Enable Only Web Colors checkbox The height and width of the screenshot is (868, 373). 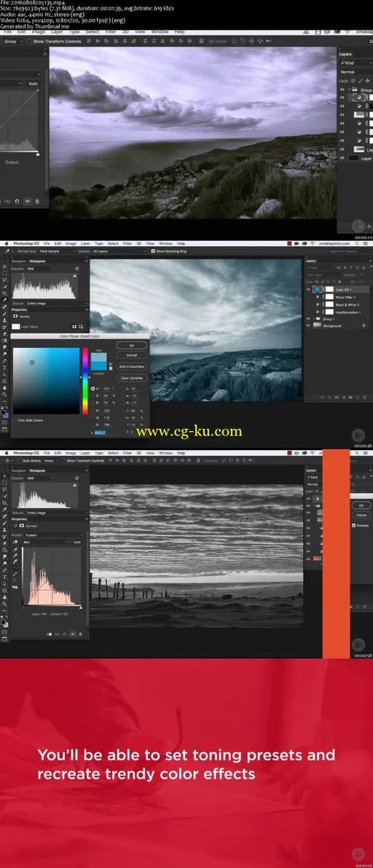coord(15,420)
